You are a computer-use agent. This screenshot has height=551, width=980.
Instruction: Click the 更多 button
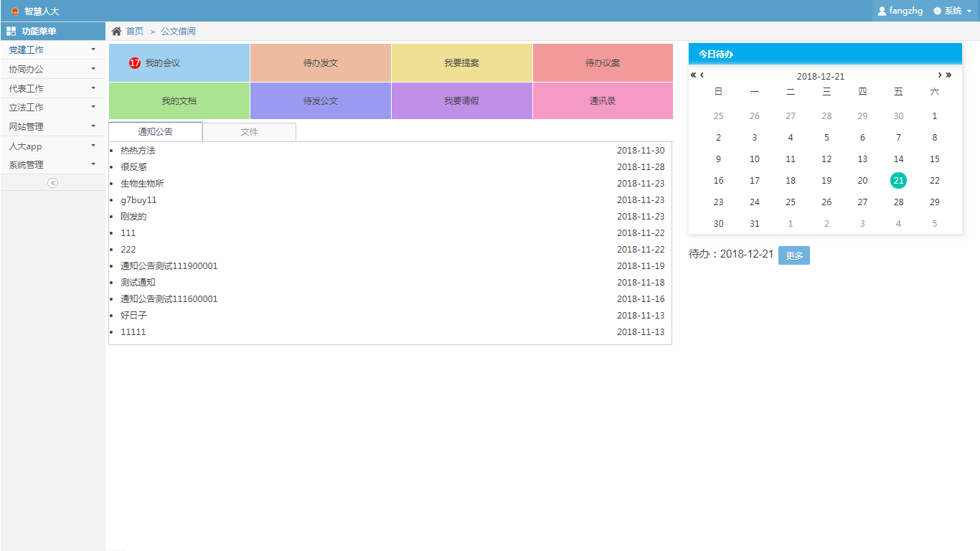(793, 255)
